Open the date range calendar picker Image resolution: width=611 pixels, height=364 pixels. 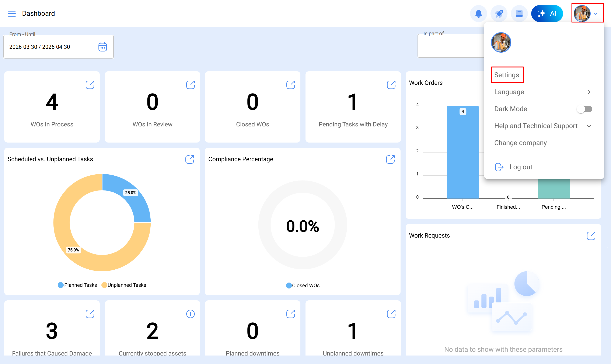[102, 47]
